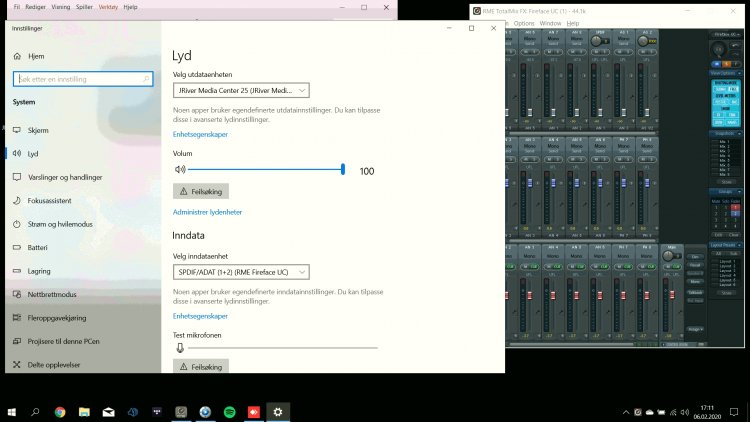Solo the AS 1 input channel in TotalMix

point(628,52)
